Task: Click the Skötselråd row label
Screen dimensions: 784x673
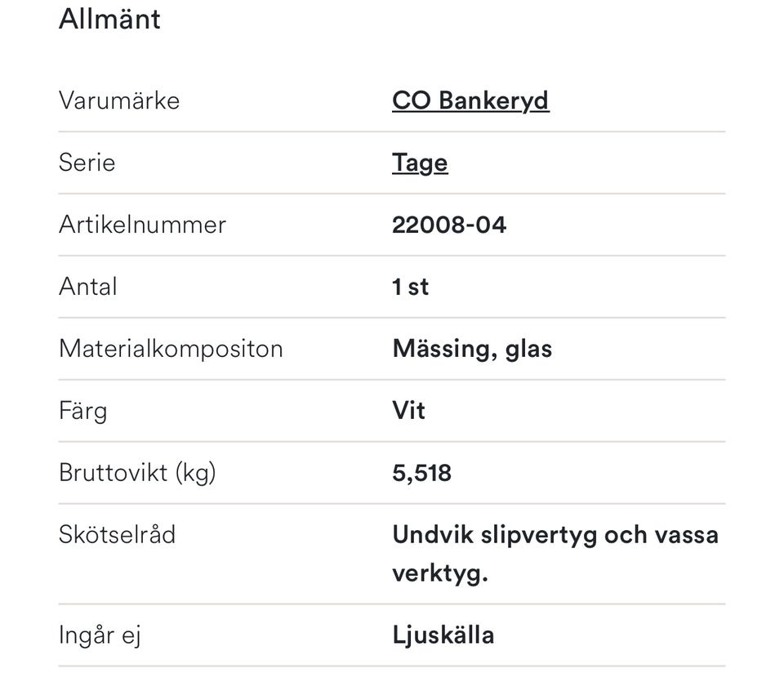Action: (x=117, y=535)
